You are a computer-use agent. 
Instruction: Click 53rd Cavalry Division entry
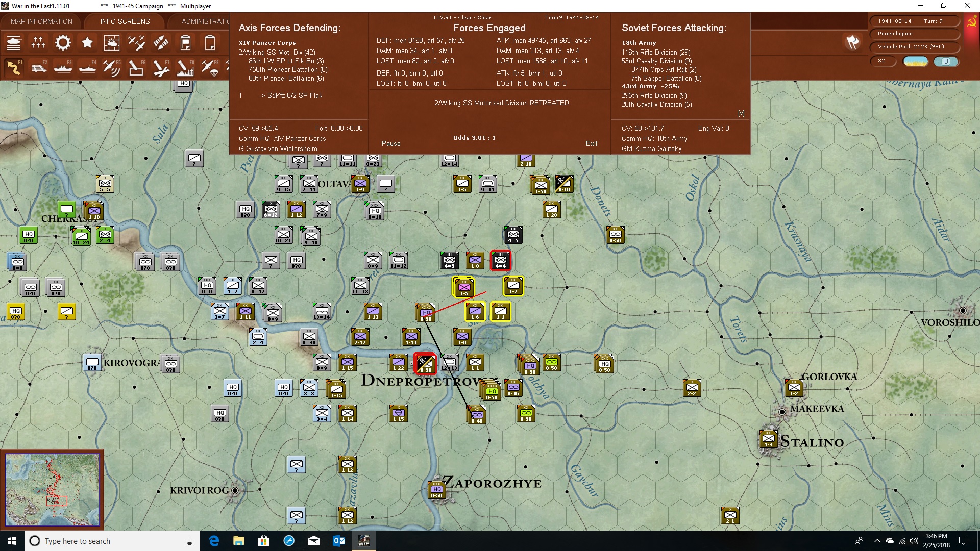(656, 61)
